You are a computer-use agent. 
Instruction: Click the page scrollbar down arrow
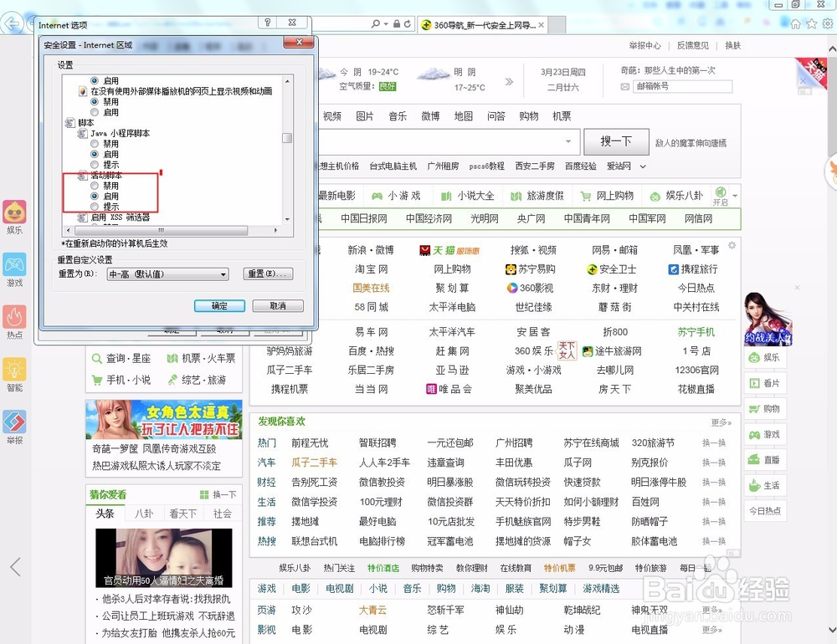tap(832, 630)
